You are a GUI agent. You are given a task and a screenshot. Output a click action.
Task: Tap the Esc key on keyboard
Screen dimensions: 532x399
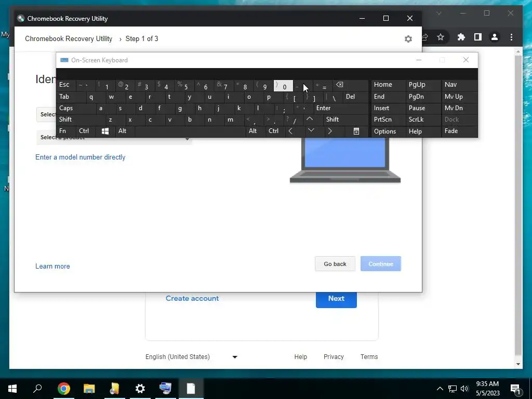pos(66,85)
